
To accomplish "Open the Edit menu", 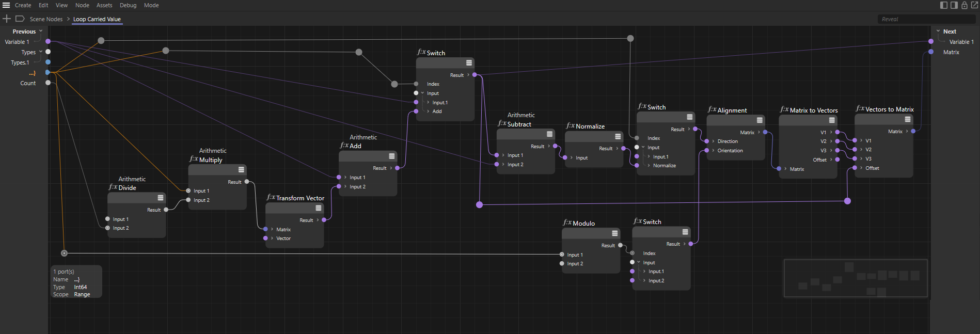I will pyautogui.click(x=43, y=5).
